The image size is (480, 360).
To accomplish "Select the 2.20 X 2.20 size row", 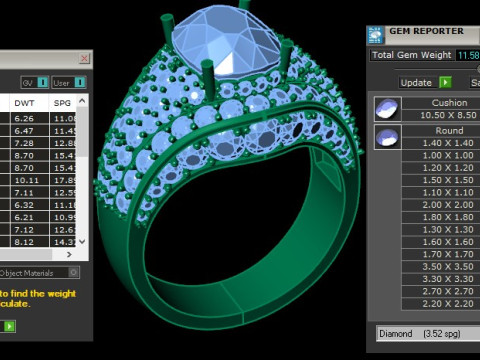I will 441,304.
